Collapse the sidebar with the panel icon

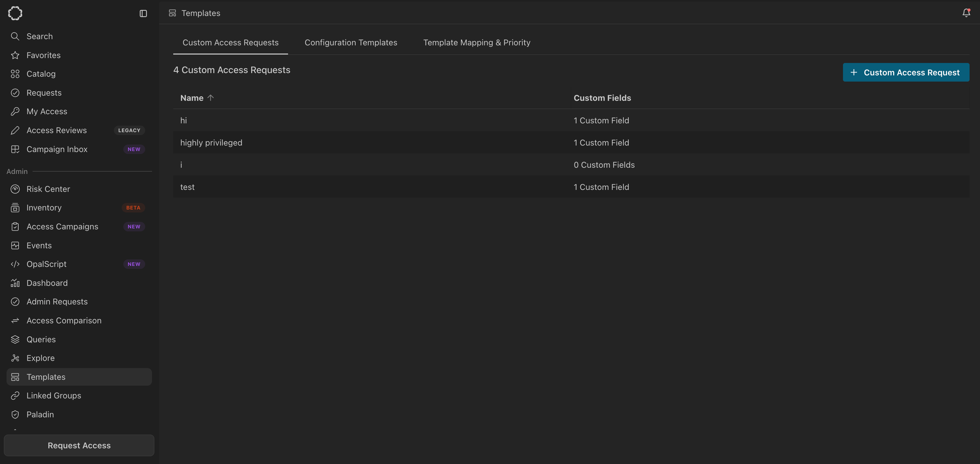click(143, 13)
